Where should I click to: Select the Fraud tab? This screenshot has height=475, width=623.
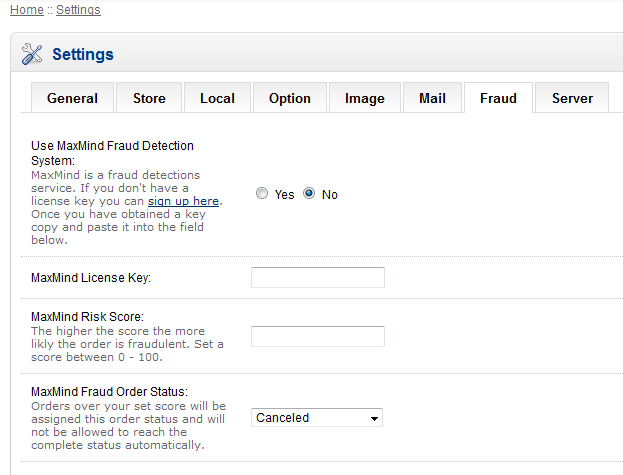(498, 98)
